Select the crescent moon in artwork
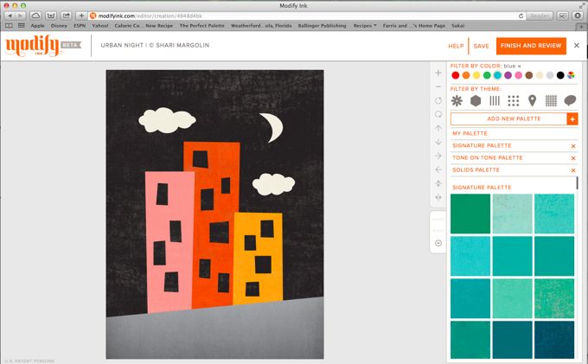This screenshot has width=588, height=364. tap(273, 127)
